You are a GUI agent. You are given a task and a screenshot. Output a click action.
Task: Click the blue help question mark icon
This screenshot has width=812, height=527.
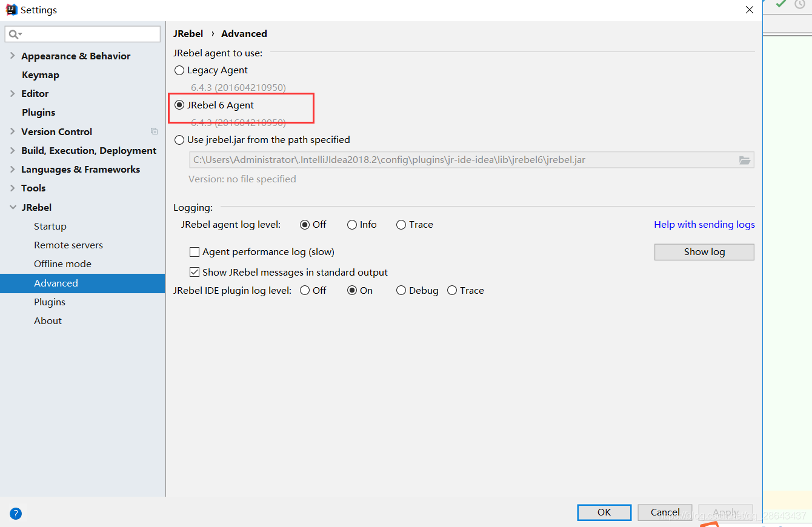tap(16, 514)
